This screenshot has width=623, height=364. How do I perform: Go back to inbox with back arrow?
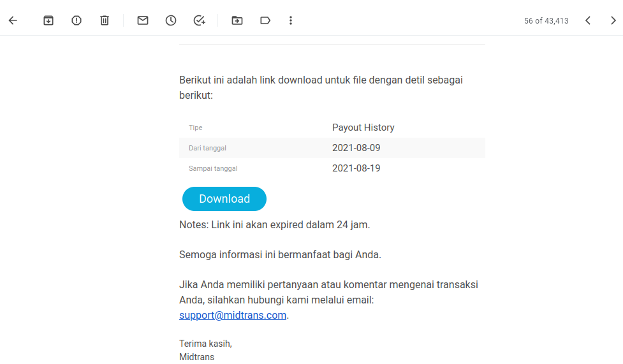[x=13, y=20]
